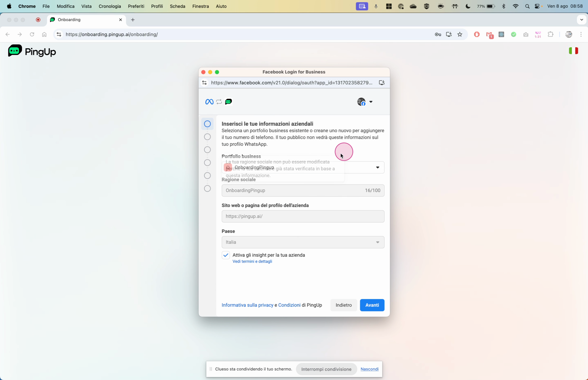Select the fourth step circle in the wizard
Image resolution: width=588 pixels, height=380 pixels.
point(207,163)
